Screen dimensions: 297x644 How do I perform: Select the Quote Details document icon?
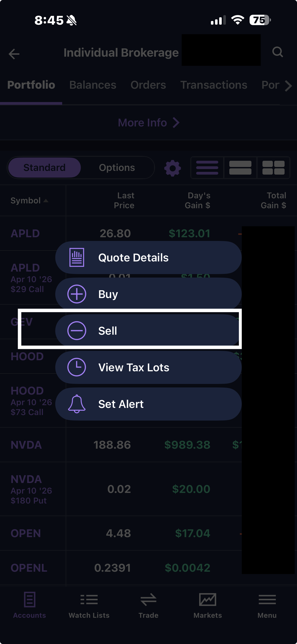click(x=77, y=257)
